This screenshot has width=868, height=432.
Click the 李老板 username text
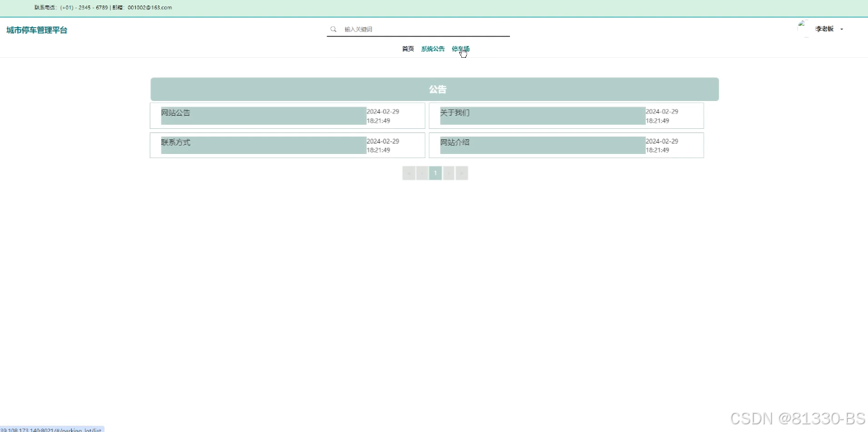click(825, 29)
